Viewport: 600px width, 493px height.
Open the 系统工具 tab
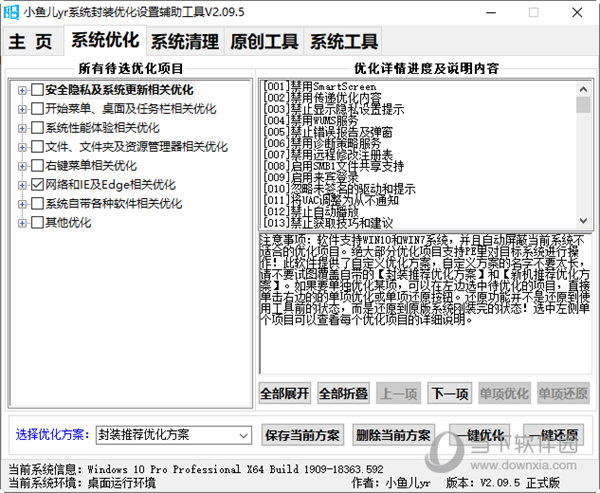pyautogui.click(x=344, y=42)
